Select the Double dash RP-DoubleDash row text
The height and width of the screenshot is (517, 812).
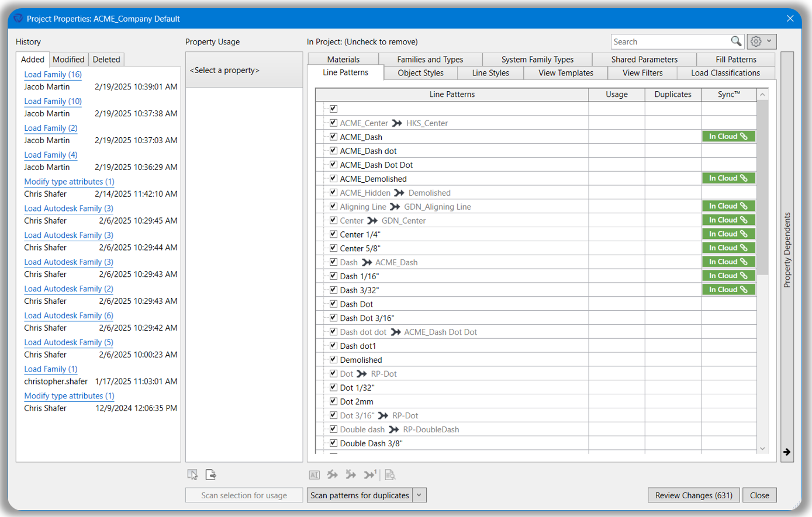tap(400, 429)
